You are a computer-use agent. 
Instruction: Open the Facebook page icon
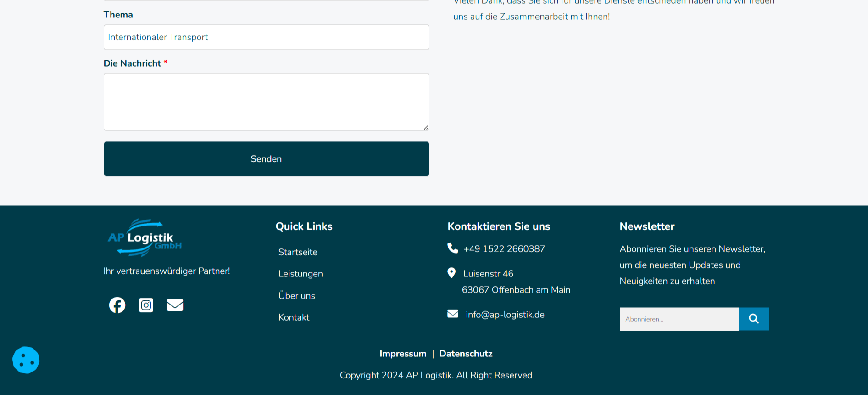coord(117,305)
